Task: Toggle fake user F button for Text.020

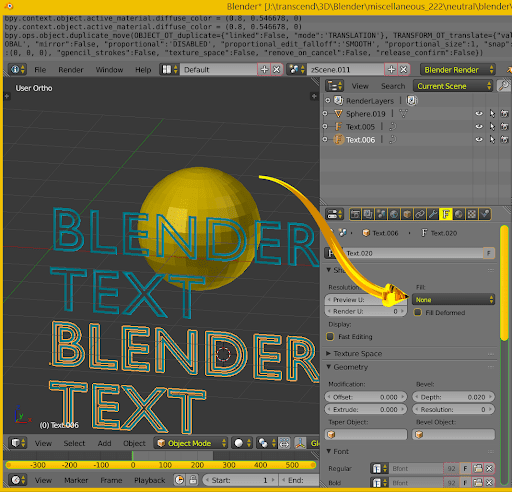Action: (489, 253)
